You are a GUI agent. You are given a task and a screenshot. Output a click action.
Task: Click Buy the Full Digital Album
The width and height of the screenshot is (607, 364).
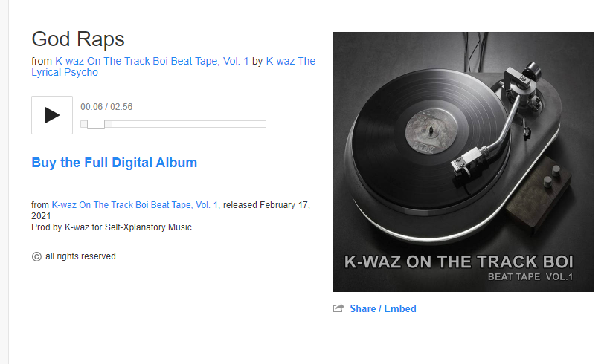(x=115, y=163)
